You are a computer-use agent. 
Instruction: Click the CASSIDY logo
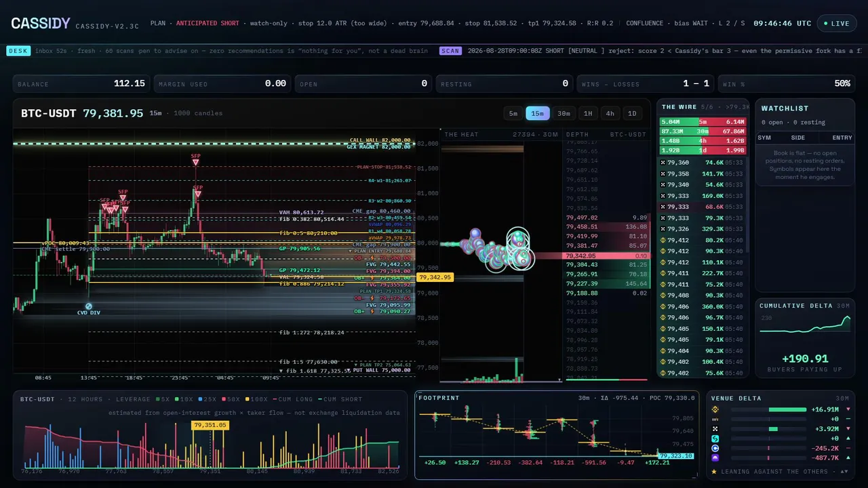click(40, 24)
